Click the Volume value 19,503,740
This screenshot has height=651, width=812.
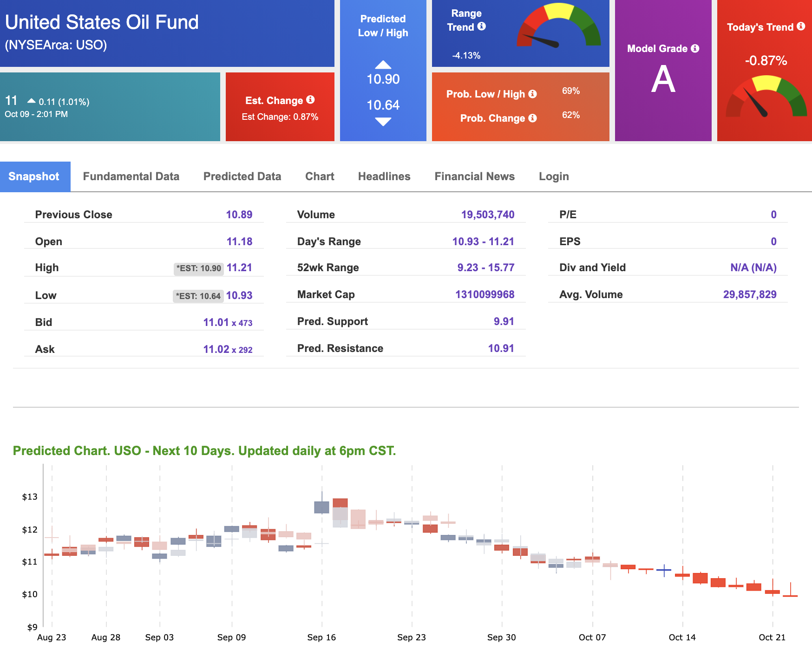click(488, 215)
